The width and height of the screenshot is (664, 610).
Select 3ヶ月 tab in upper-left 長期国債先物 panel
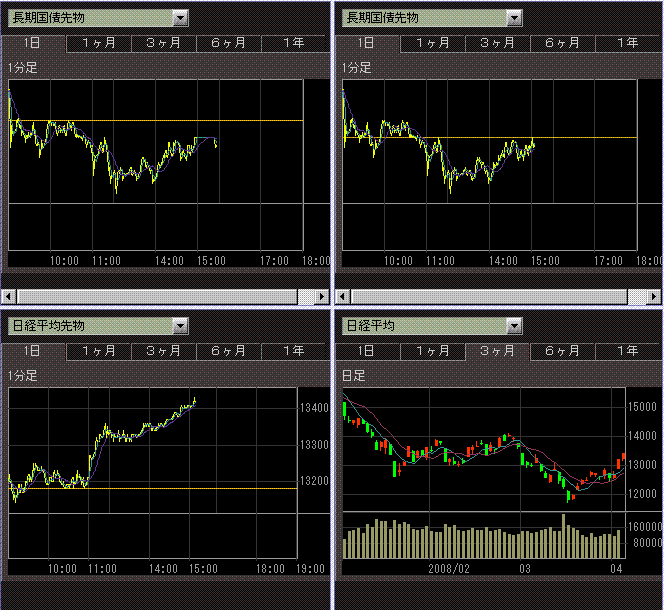163,43
